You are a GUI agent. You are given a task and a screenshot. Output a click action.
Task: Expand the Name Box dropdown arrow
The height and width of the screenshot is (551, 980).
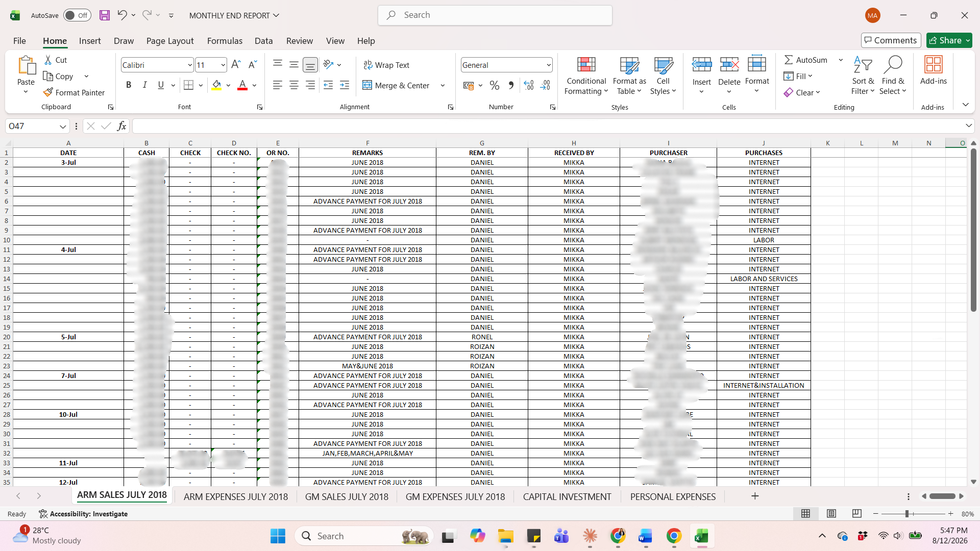pyautogui.click(x=63, y=126)
